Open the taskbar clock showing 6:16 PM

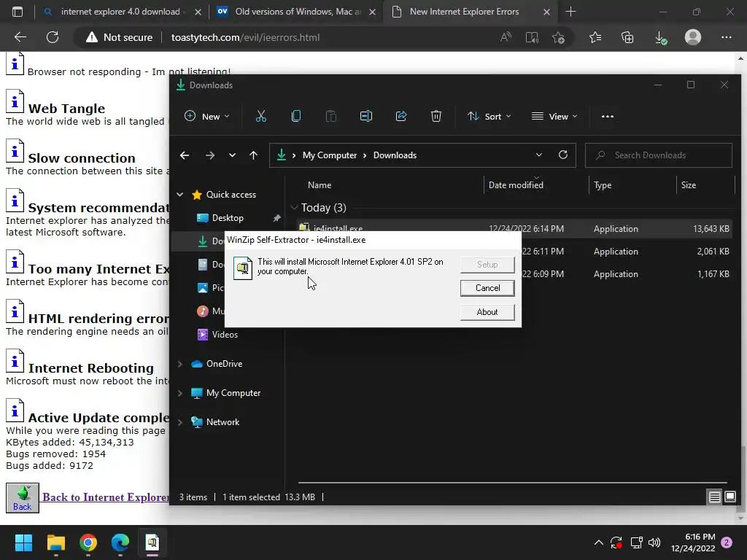click(x=693, y=542)
